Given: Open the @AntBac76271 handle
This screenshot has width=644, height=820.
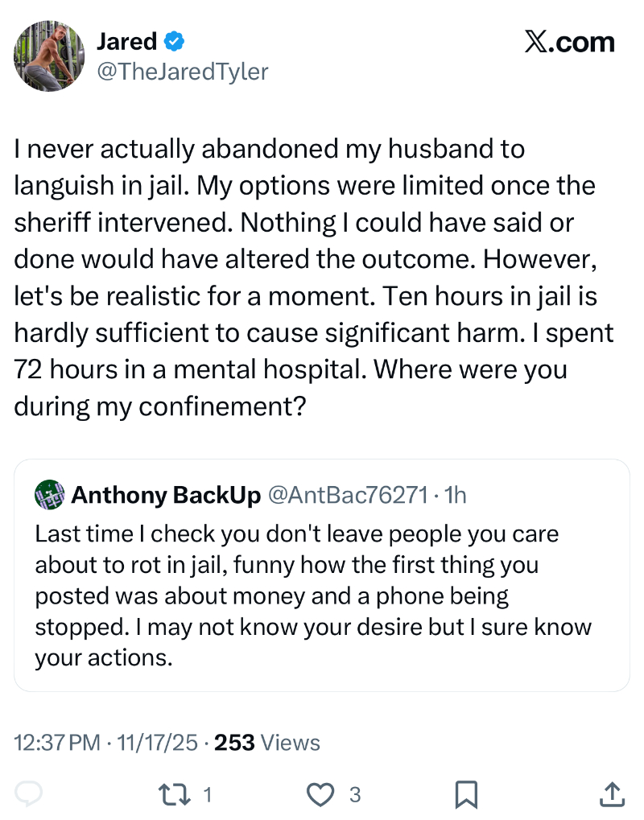Looking at the screenshot, I should point(347,495).
